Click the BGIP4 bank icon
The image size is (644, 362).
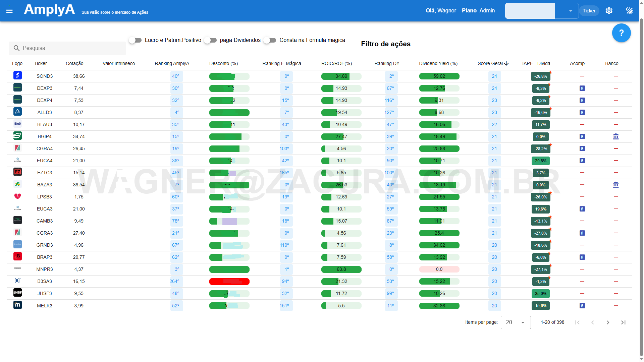click(616, 137)
